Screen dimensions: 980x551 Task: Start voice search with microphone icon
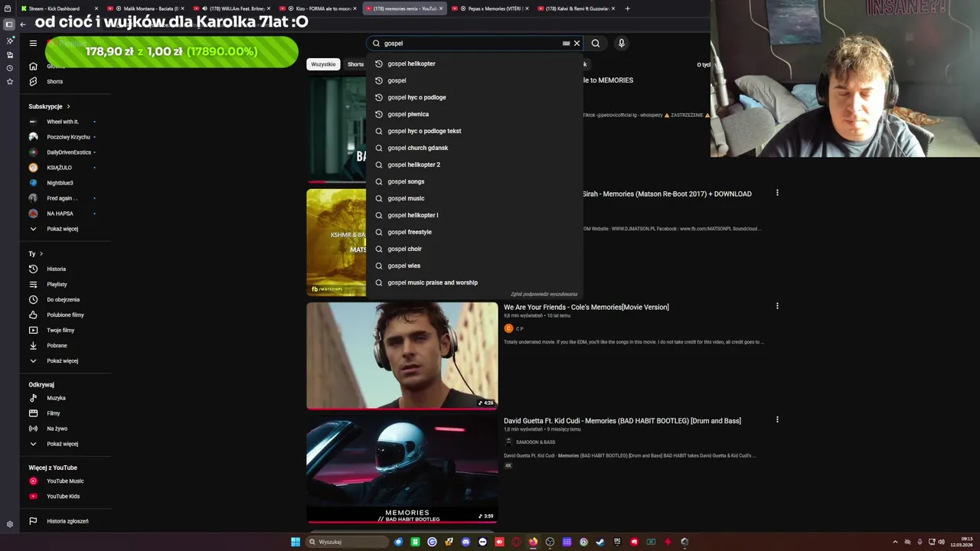pyautogui.click(x=622, y=43)
